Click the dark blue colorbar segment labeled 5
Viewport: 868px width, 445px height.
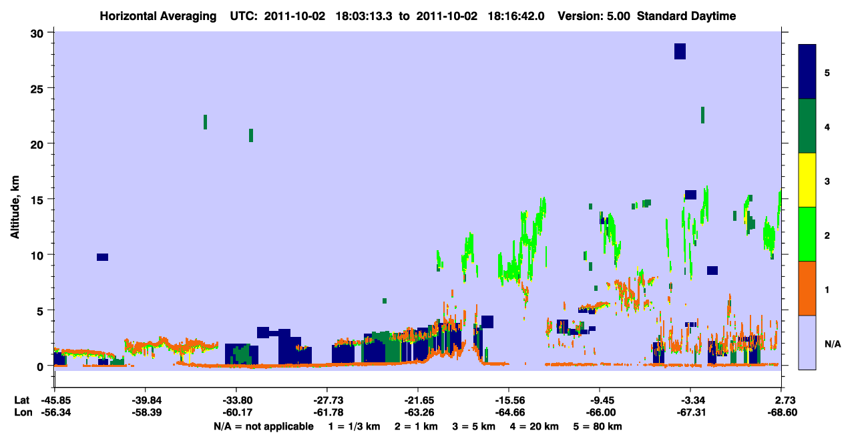(x=807, y=72)
